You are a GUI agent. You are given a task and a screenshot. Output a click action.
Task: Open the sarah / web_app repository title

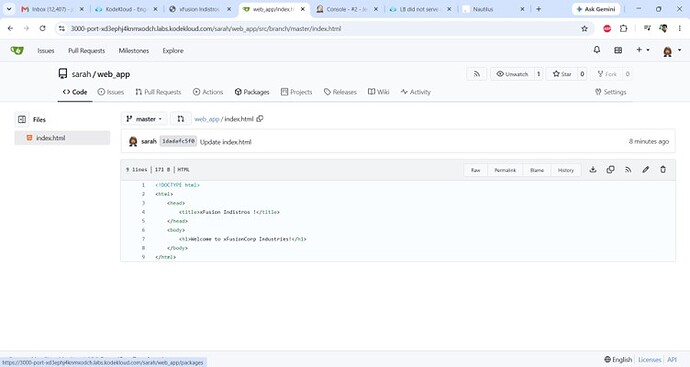click(x=101, y=74)
